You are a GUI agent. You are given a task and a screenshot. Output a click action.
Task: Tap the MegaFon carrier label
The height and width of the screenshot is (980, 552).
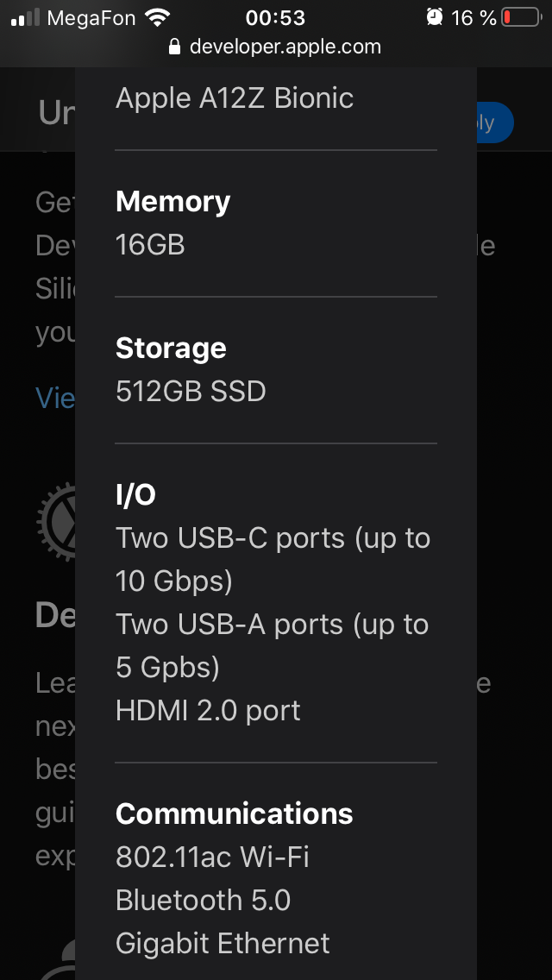click(x=91, y=17)
